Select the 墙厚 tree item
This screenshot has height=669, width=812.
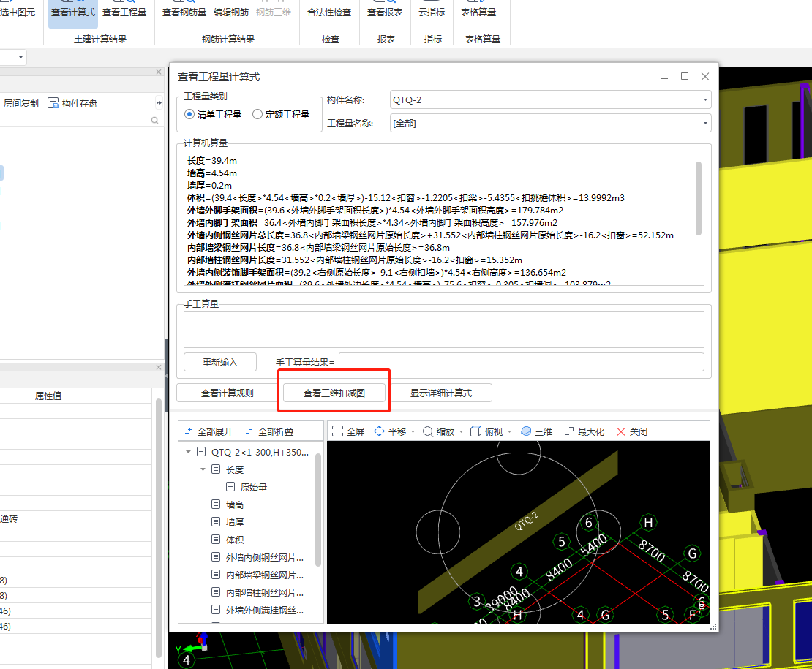pos(235,522)
